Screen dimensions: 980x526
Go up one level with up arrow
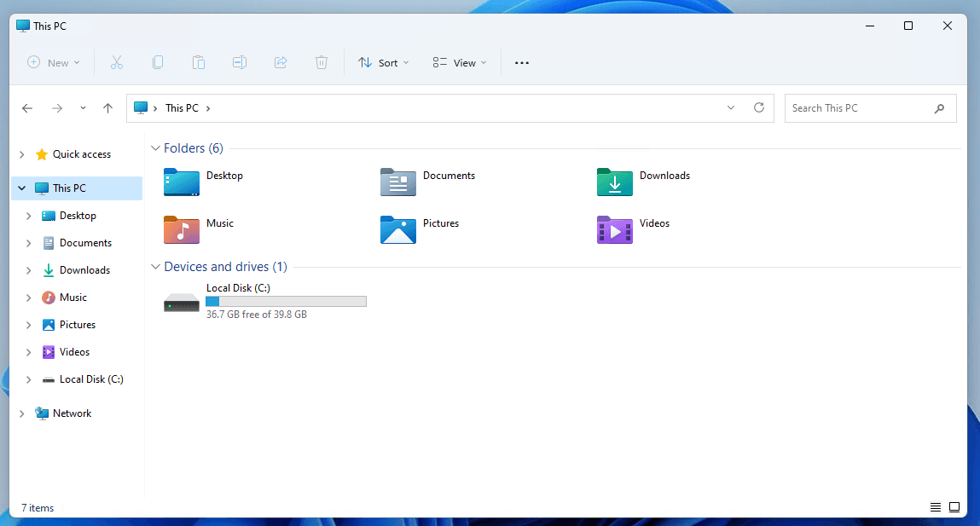click(x=107, y=108)
